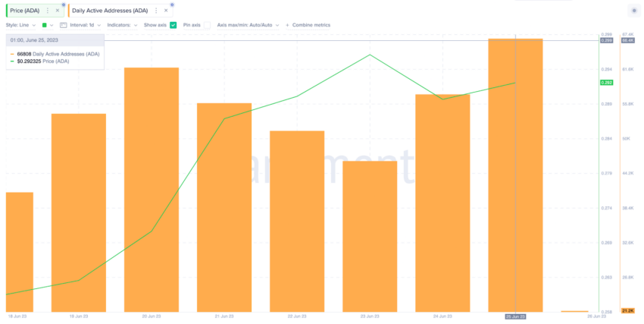Click the 21 Jun 23 orange bar
Viewport: 644px width, 324px height.
pos(224,207)
